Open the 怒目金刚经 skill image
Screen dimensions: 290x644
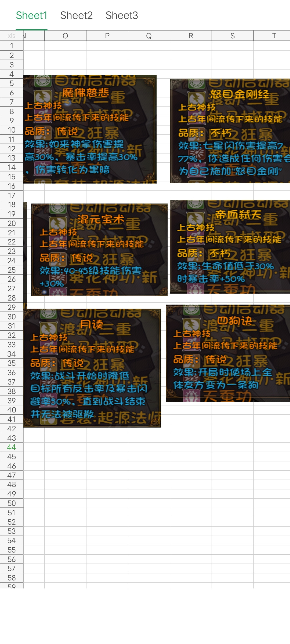pos(230,131)
